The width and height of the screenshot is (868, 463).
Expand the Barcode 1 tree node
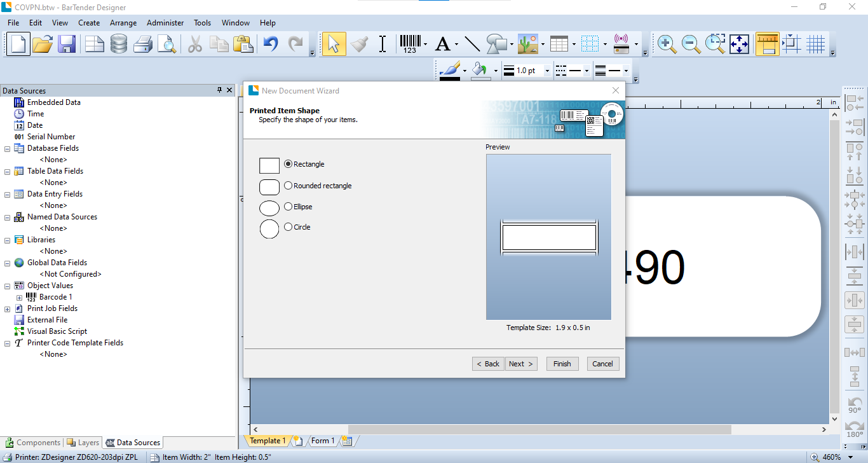point(19,297)
